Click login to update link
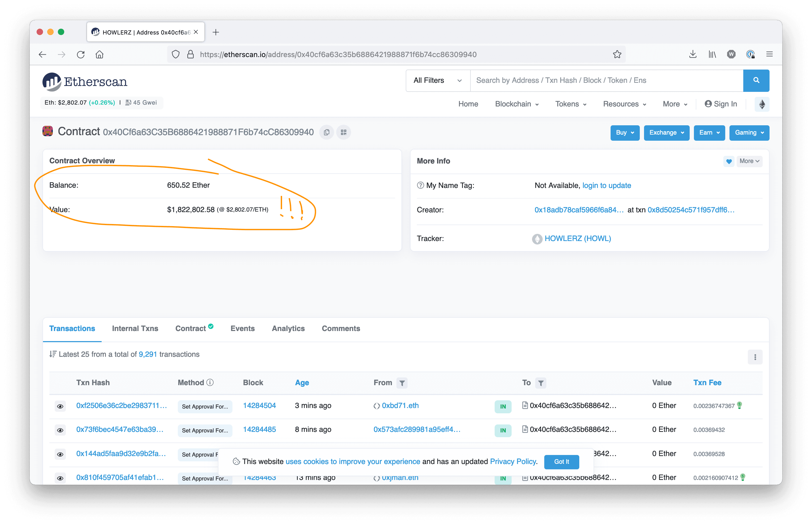 coord(606,186)
